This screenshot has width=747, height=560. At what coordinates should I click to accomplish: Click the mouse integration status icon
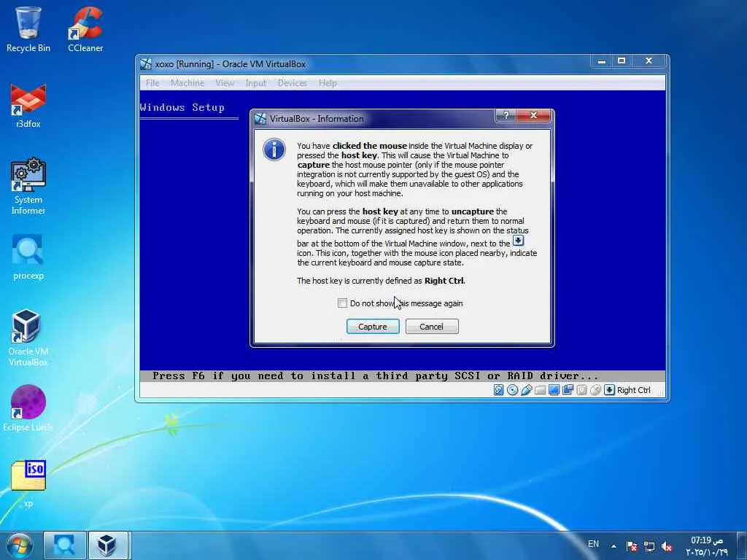pos(595,390)
